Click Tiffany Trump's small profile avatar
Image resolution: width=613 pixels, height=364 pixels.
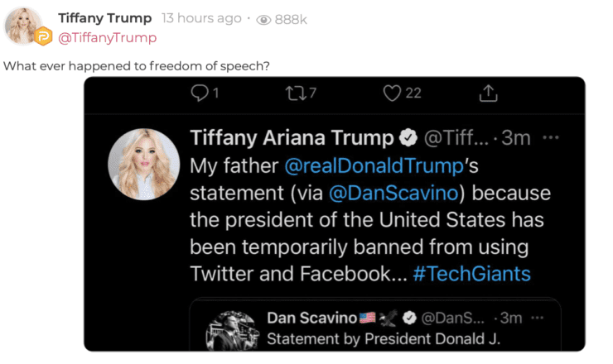click(x=26, y=26)
